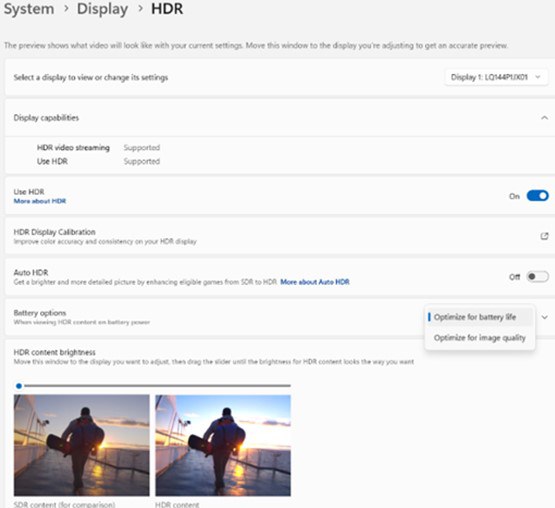The width and height of the screenshot is (555, 508).
Task: Open the Display 1: LQ144P1JX01 dropdown
Action: [x=496, y=77]
